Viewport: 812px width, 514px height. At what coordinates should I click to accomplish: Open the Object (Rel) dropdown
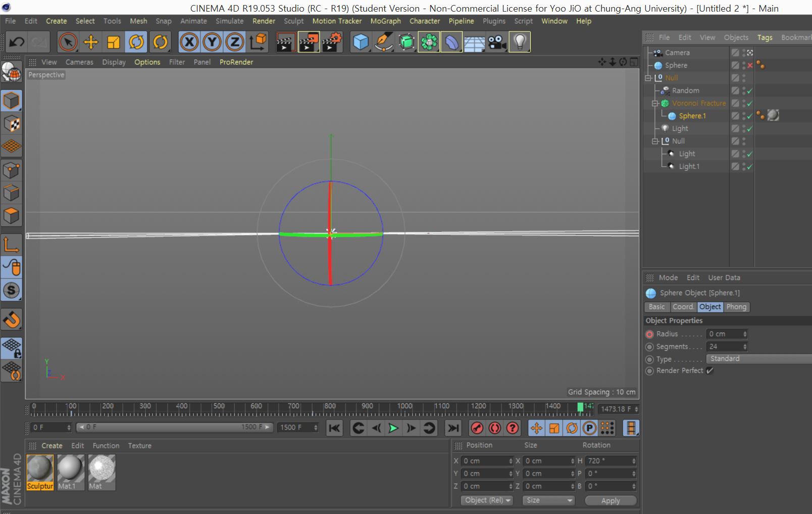click(x=486, y=500)
